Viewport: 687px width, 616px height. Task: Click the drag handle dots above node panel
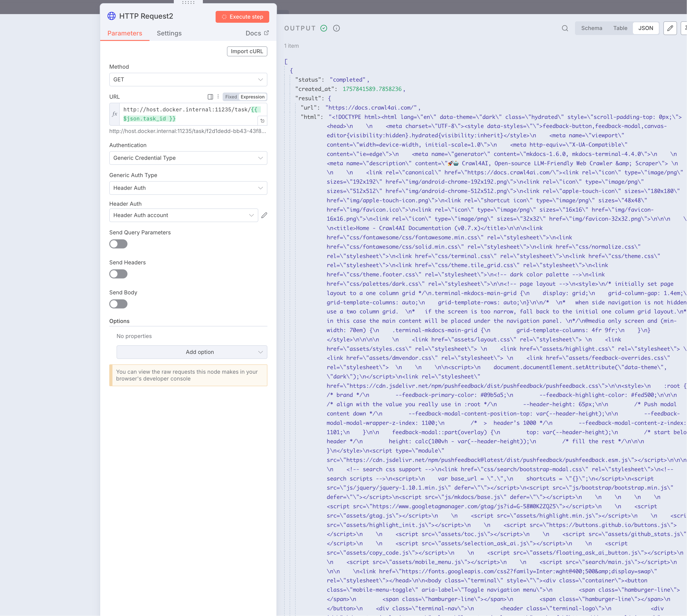click(x=188, y=3)
